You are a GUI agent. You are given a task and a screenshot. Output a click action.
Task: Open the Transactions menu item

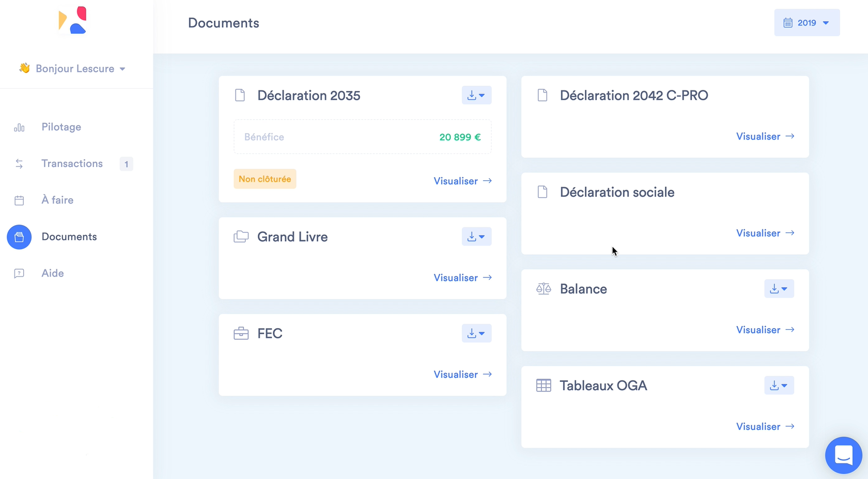pos(72,164)
